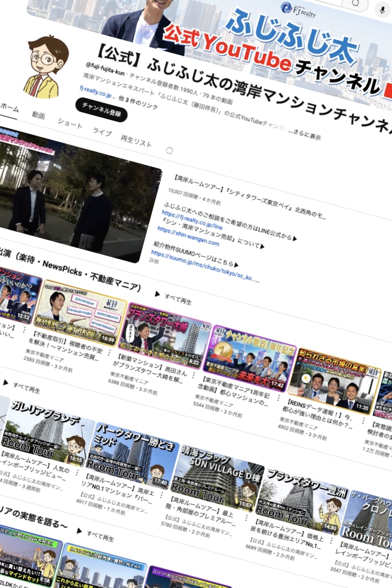392x588 pixels.
Task: Go to the ライブ tab
Action: (102, 131)
